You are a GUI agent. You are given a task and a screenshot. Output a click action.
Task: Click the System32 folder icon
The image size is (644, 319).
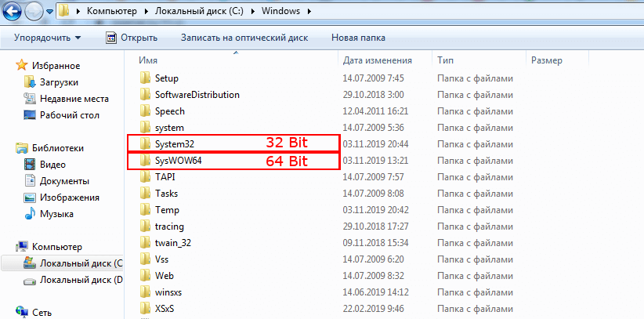pyautogui.click(x=144, y=143)
